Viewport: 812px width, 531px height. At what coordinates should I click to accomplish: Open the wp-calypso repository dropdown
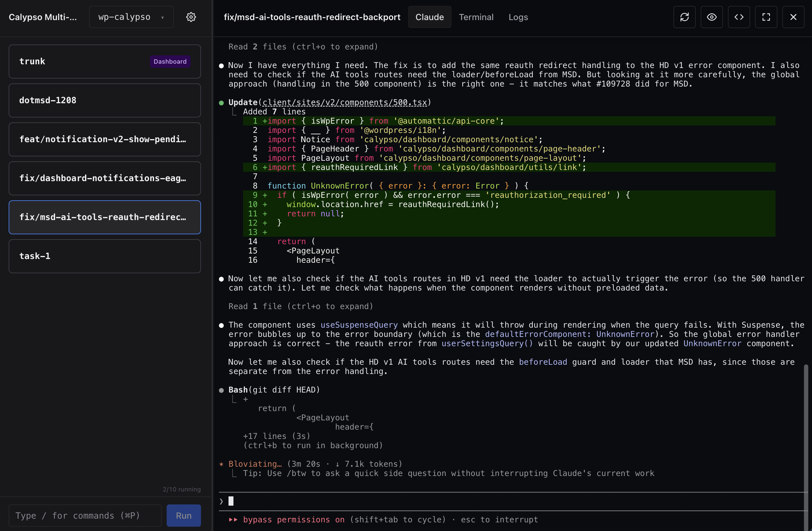[131, 17]
